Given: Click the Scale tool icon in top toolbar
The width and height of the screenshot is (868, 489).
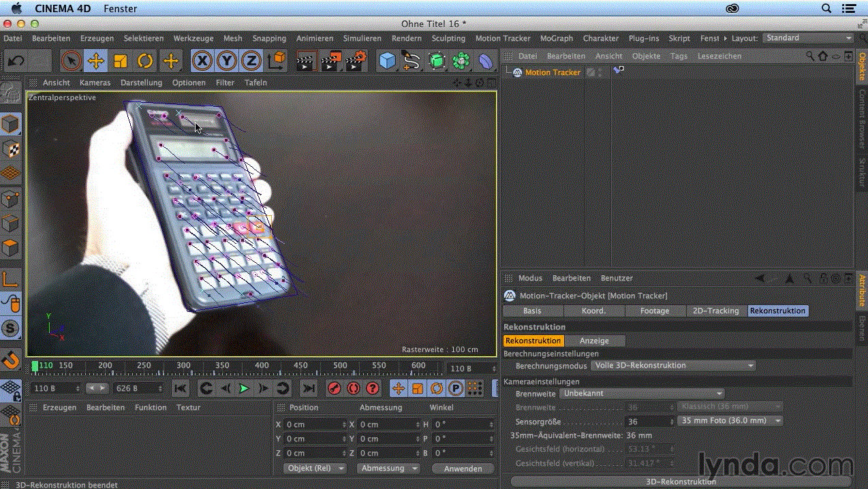Looking at the screenshot, I should point(121,61).
